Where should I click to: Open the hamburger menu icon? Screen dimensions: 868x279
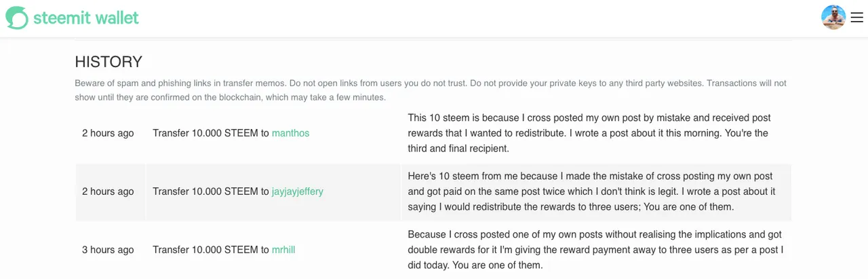(x=856, y=18)
